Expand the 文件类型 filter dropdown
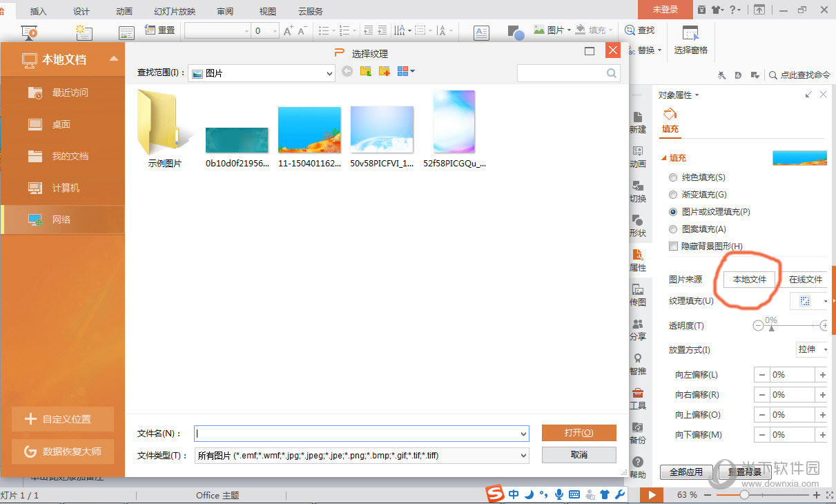The height and width of the screenshot is (504, 836). pyautogui.click(x=523, y=456)
